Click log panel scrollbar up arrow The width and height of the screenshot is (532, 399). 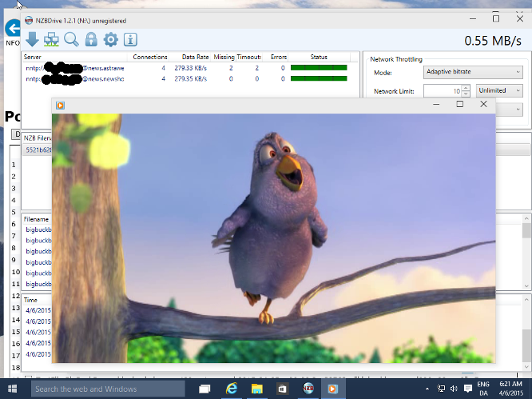point(526,300)
